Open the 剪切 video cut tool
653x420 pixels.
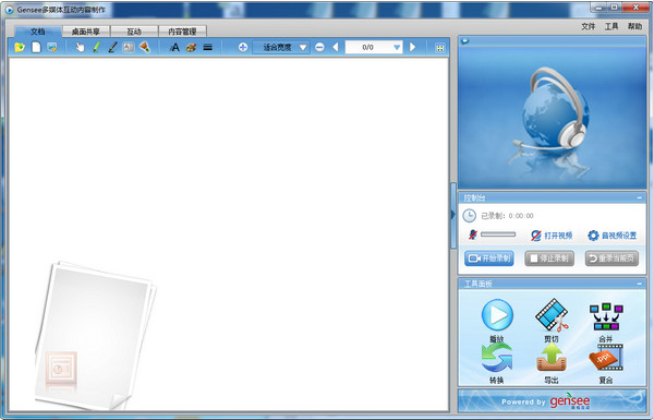coord(551,316)
